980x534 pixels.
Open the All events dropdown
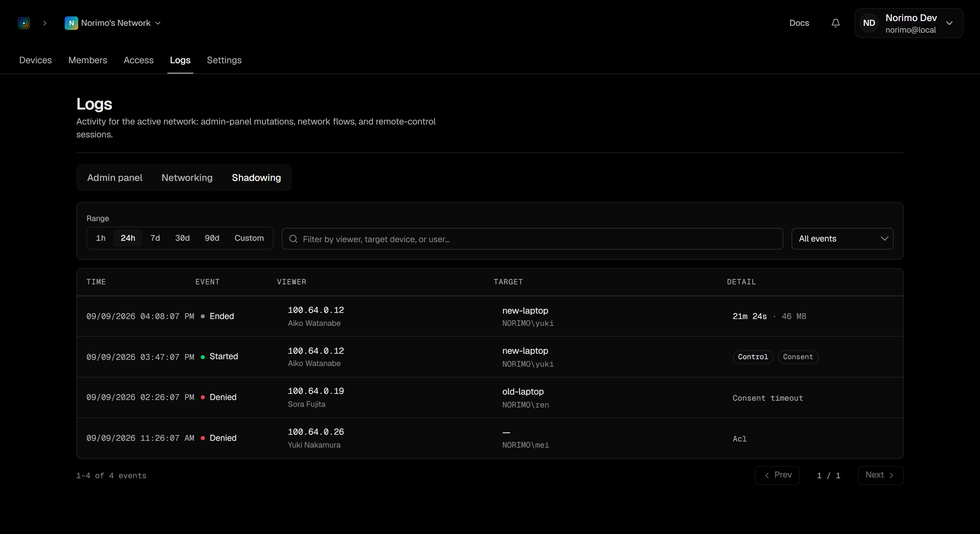coord(842,239)
